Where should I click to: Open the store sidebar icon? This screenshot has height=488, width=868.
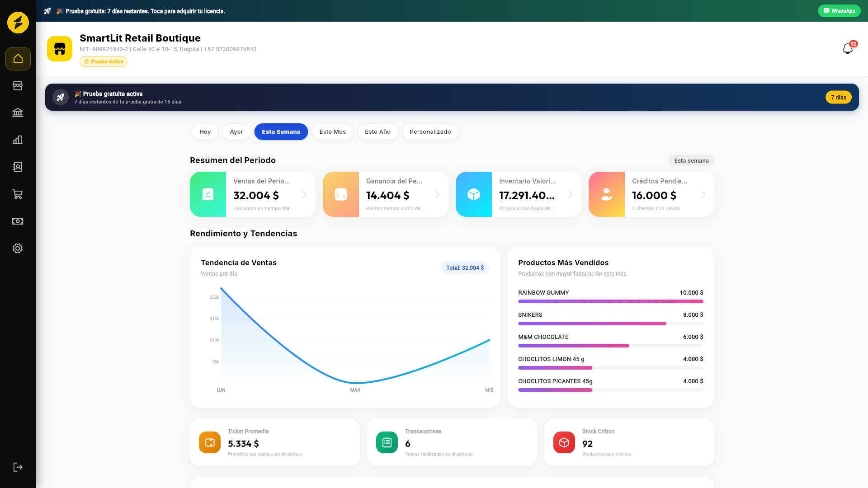click(18, 86)
